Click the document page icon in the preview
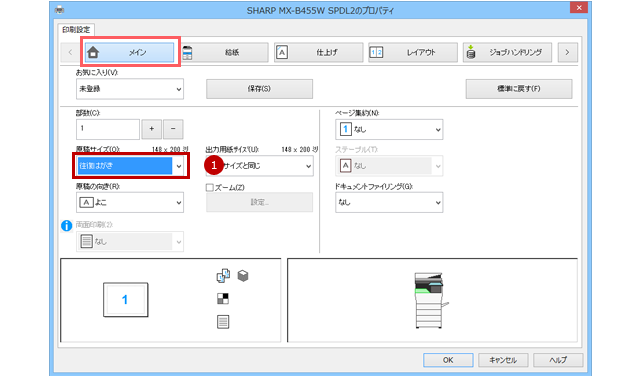640x376 pixels. 223,322
